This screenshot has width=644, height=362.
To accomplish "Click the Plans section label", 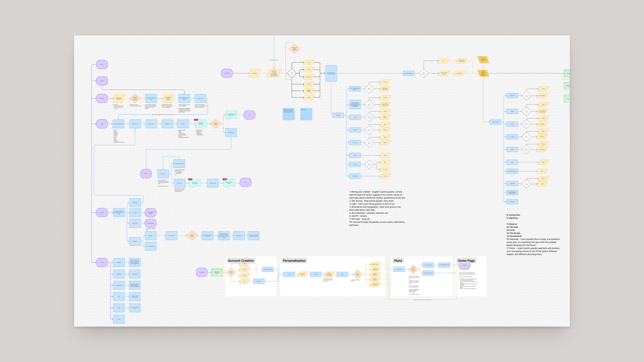I will point(398,261).
